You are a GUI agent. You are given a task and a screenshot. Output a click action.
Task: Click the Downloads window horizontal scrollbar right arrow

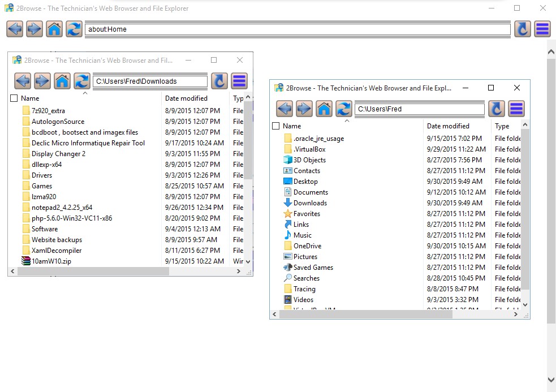(239, 272)
